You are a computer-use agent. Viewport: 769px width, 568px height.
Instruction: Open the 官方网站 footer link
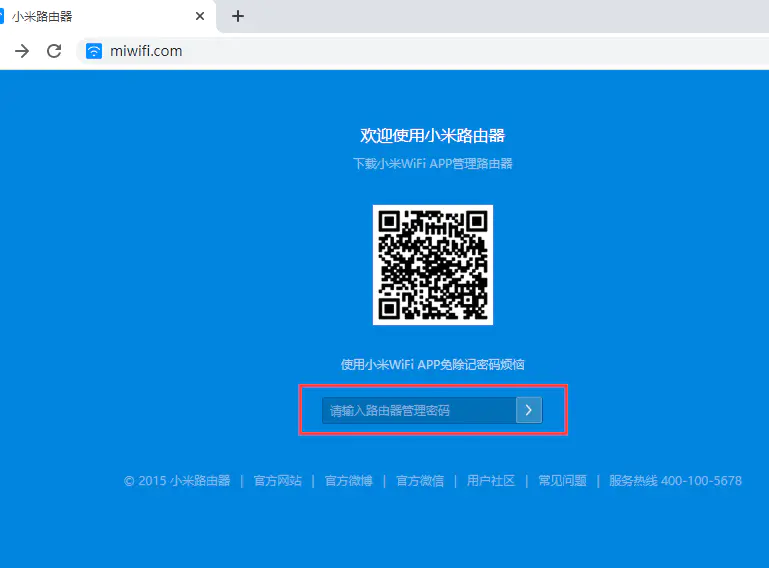pyautogui.click(x=278, y=481)
